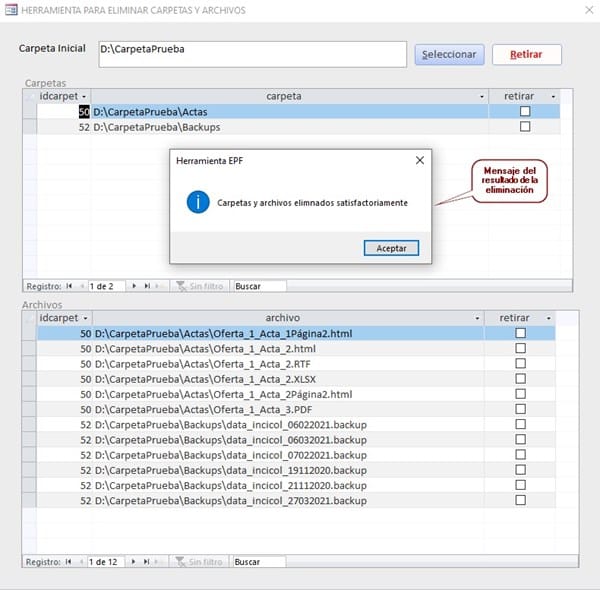This screenshot has width=600, height=590.
Task: Go to last record in Archivos navigator
Action: [147, 562]
